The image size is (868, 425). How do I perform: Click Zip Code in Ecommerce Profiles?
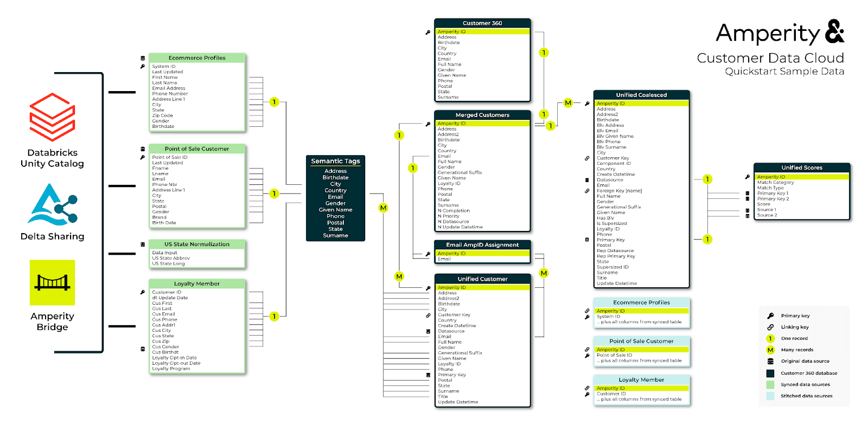click(x=162, y=115)
